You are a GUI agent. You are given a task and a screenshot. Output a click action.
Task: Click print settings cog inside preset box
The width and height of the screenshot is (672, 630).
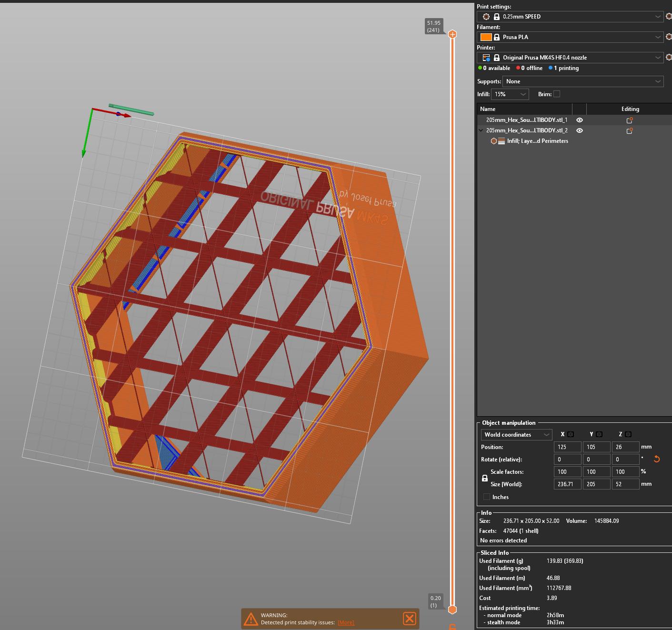pyautogui.click(x=486, y=16)
